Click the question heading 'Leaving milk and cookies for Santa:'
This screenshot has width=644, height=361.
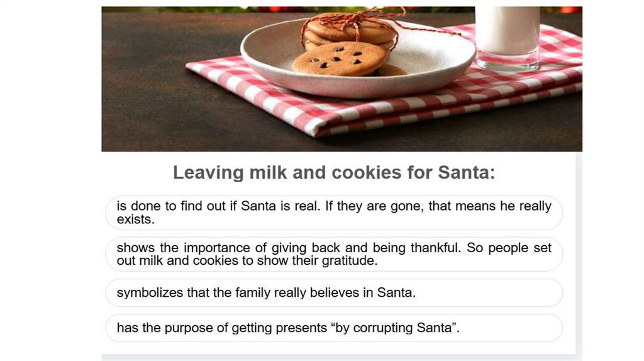click(x=334, y=172)
